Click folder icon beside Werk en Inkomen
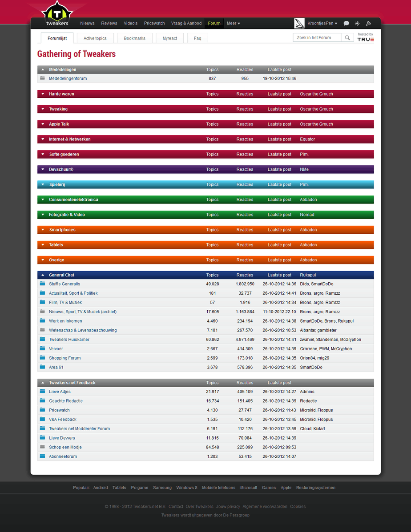 pos(42,320)
